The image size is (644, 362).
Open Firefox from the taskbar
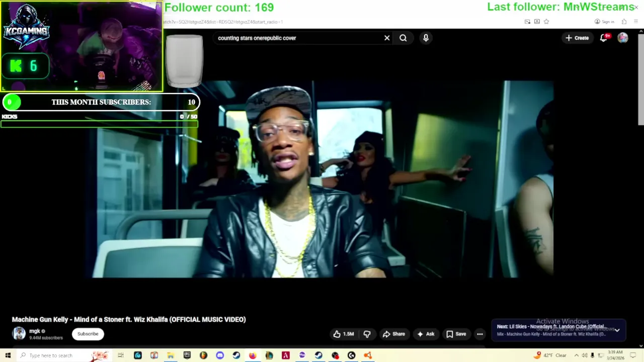point(253,355)
